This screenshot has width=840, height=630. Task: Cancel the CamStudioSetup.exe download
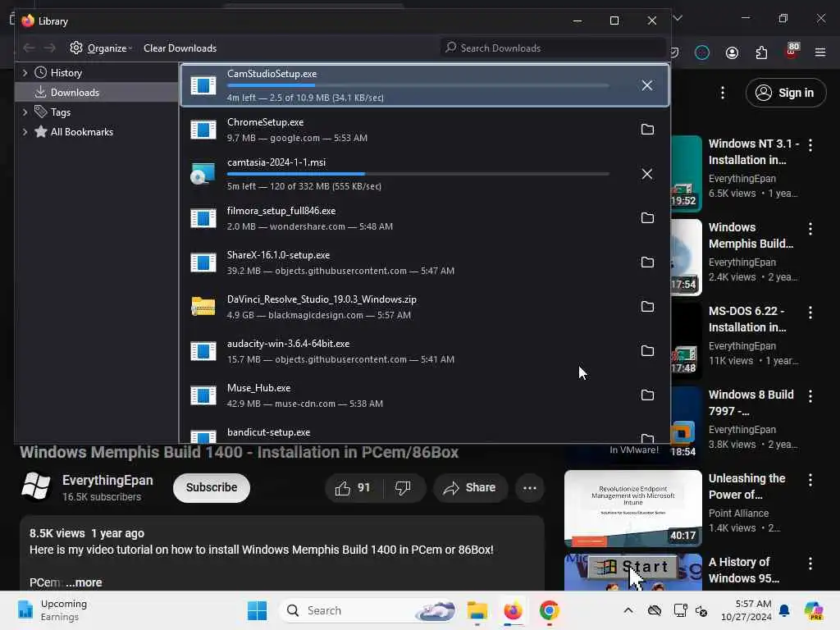[x=647, y=85]
